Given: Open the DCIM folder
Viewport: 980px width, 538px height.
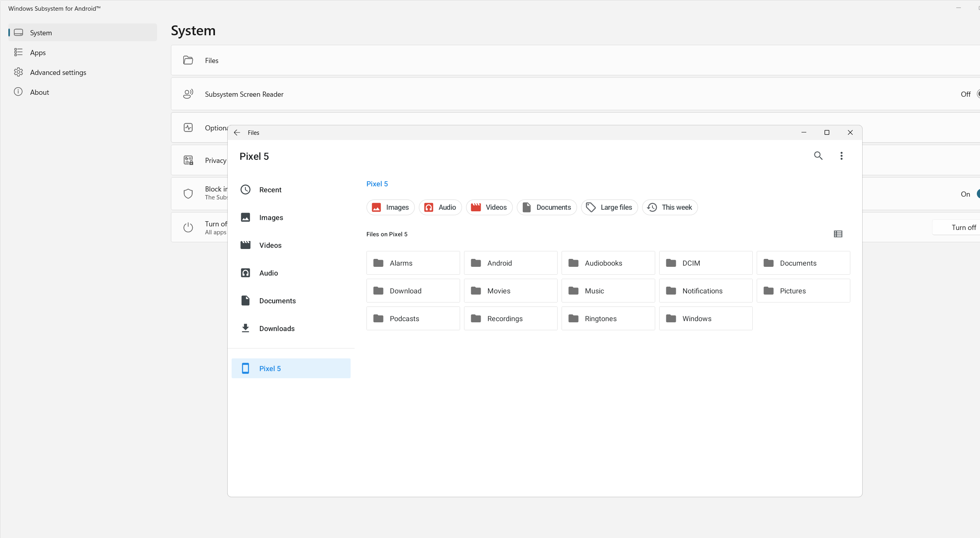Looking at the screenshot, I should (x=706, y=263).
